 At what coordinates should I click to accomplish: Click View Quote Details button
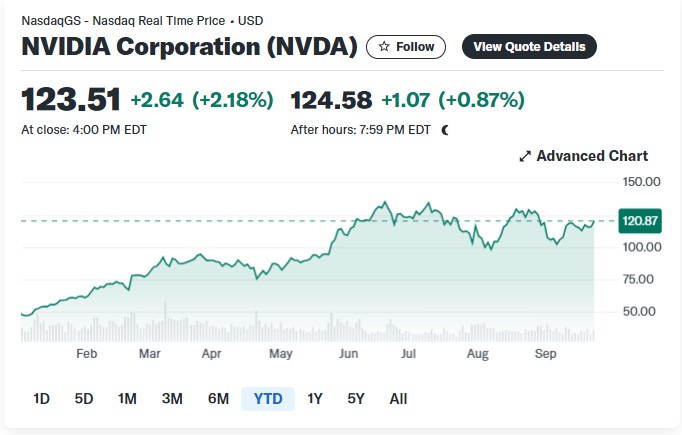(x=529, y=47)
